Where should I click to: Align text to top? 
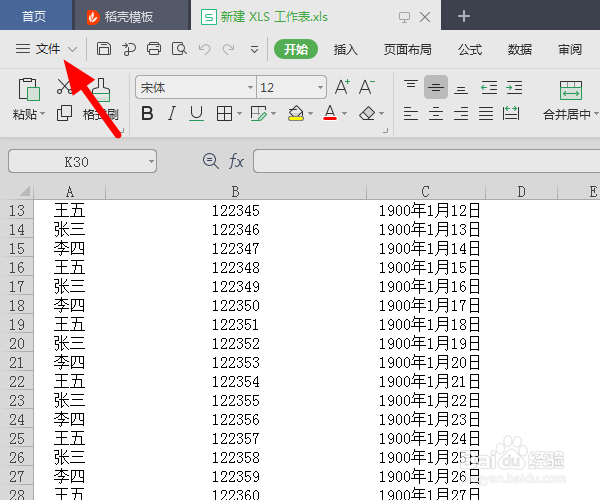[411, 85]
